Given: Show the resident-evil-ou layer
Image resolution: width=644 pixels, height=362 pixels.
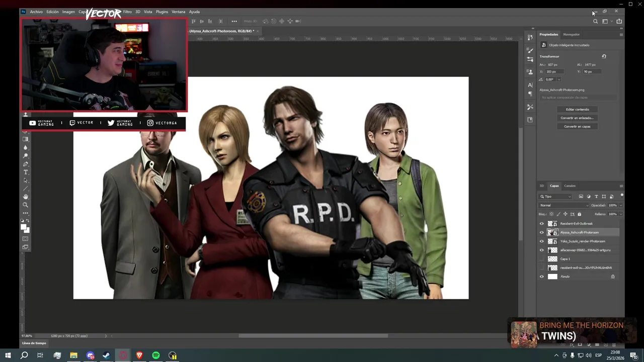Looking at the screenshot, I should 542,267.
